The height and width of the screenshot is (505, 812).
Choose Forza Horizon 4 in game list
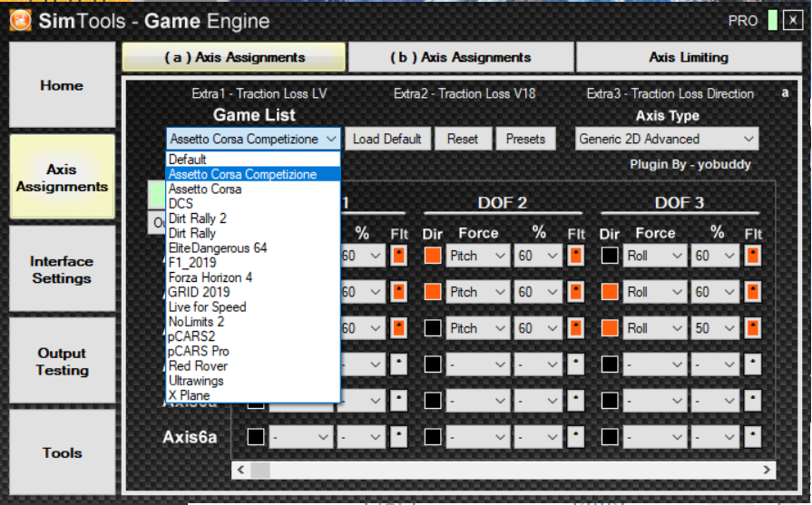(253, 277)
